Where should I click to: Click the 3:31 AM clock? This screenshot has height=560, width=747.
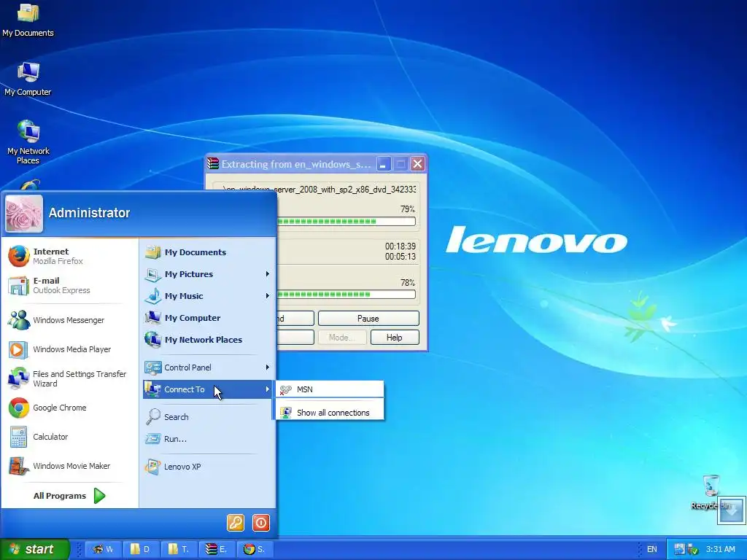coord(720,549)
